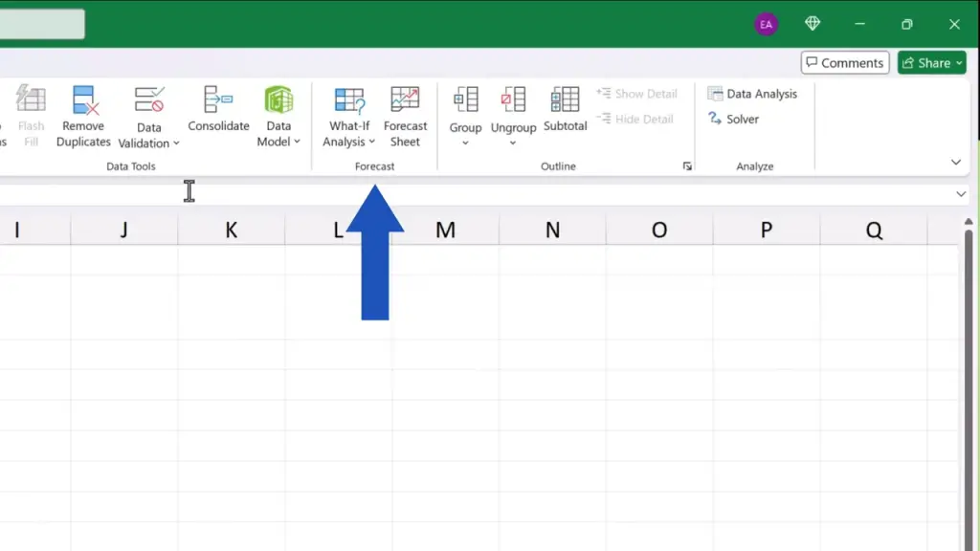Click the Subtotal icon
Image resolution: width=980 pixels, height=551 pixels.
click(565, 100)
